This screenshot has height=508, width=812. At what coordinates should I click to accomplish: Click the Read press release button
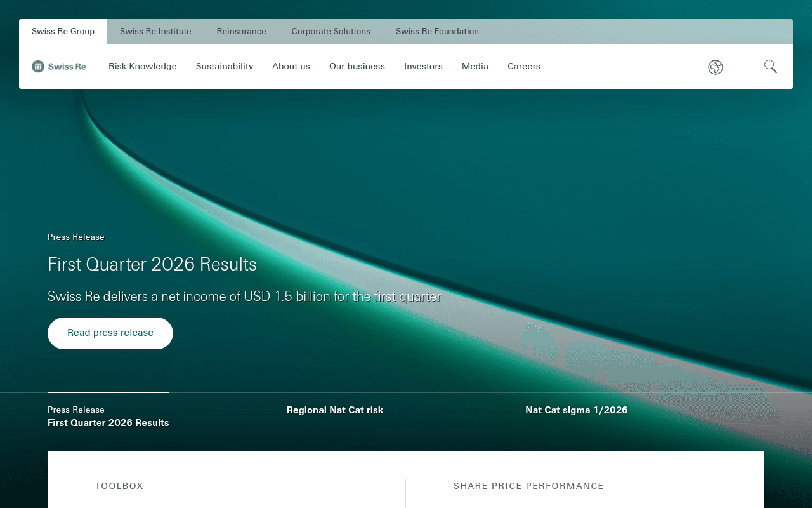(x=110, y=333)
